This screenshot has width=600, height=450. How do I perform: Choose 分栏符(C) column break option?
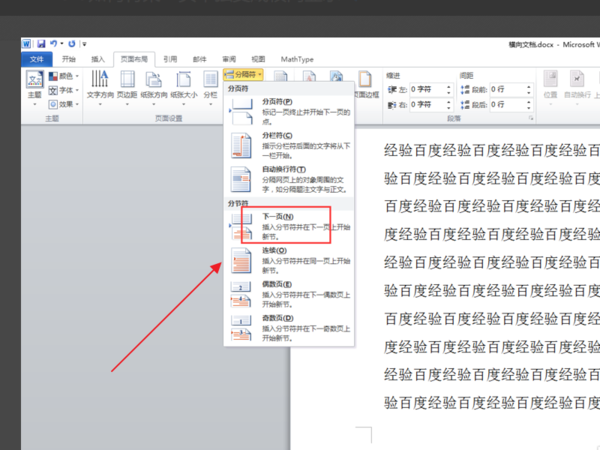click(x=289, y=145)
